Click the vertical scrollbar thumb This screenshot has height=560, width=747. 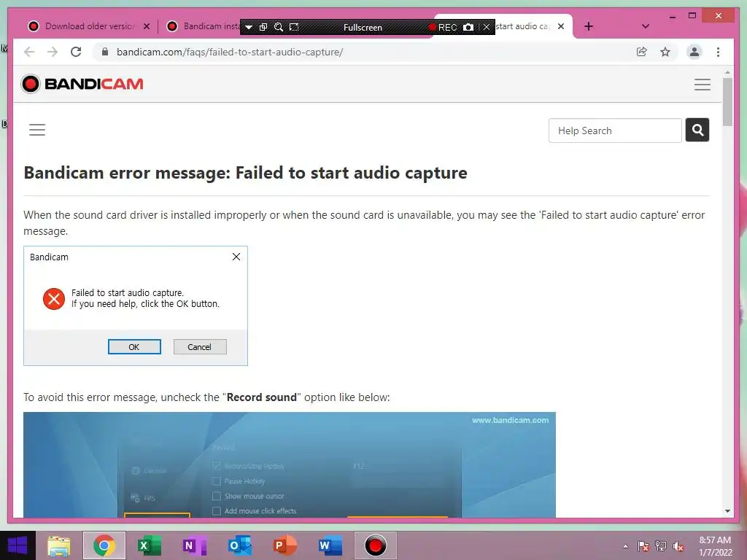point(727,102)
